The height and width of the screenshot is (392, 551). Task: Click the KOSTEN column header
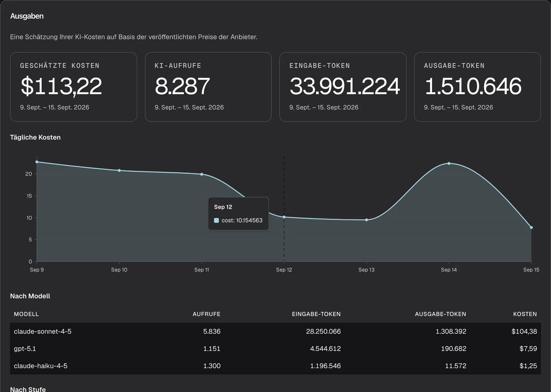click(x=525, y=314)
